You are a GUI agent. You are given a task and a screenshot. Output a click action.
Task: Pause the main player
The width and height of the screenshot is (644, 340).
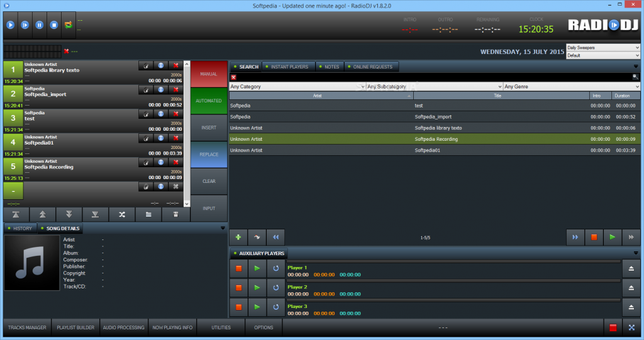(40, 25)
